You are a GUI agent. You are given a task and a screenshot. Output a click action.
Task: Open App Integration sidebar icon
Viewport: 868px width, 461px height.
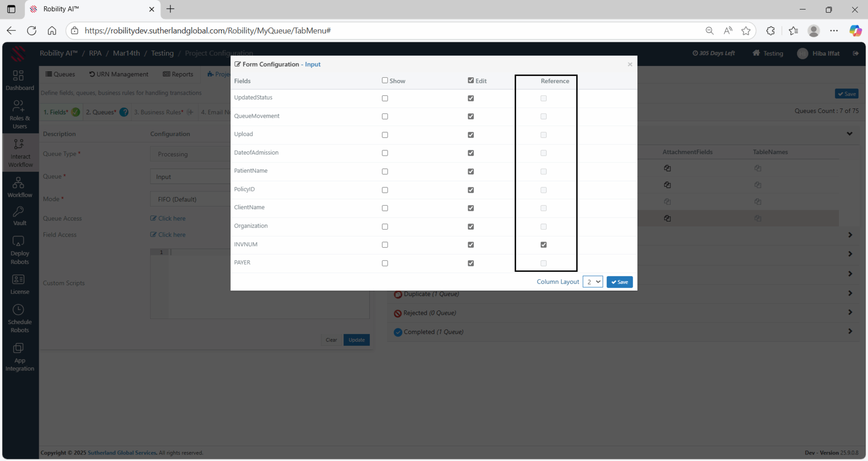coord(18,348)
